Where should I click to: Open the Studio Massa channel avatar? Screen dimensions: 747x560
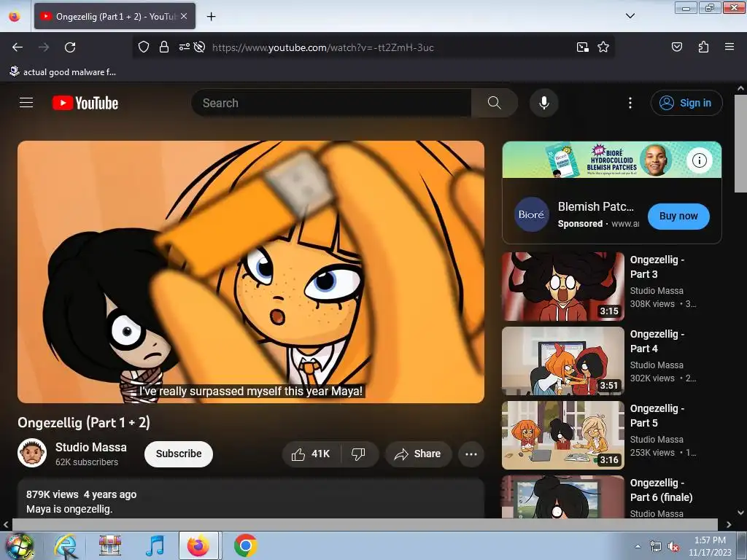(32, 453)
